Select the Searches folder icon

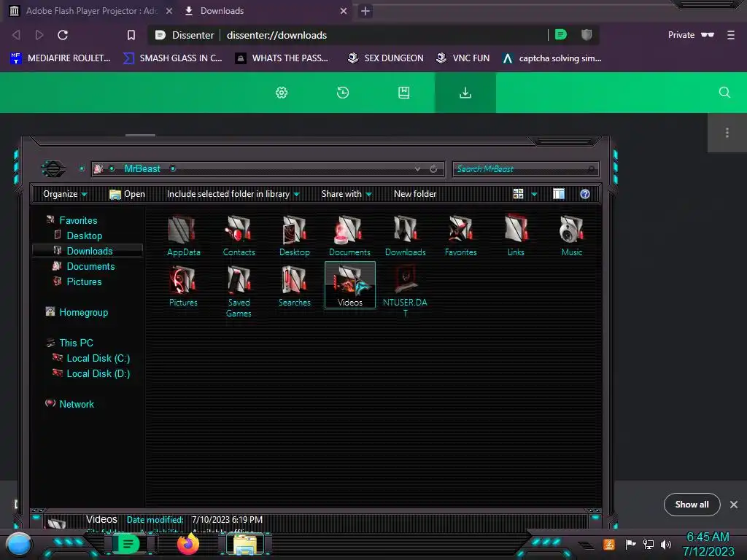pyautogui.click(x=295, y=286)
